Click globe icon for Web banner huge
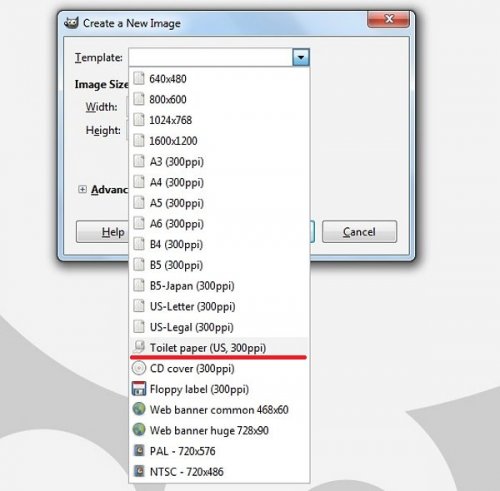 tap(139, 430)
